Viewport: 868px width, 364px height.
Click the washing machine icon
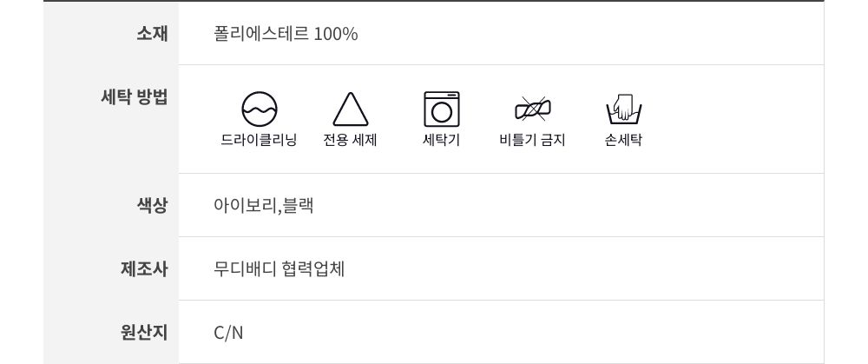(x=441, y=109)
